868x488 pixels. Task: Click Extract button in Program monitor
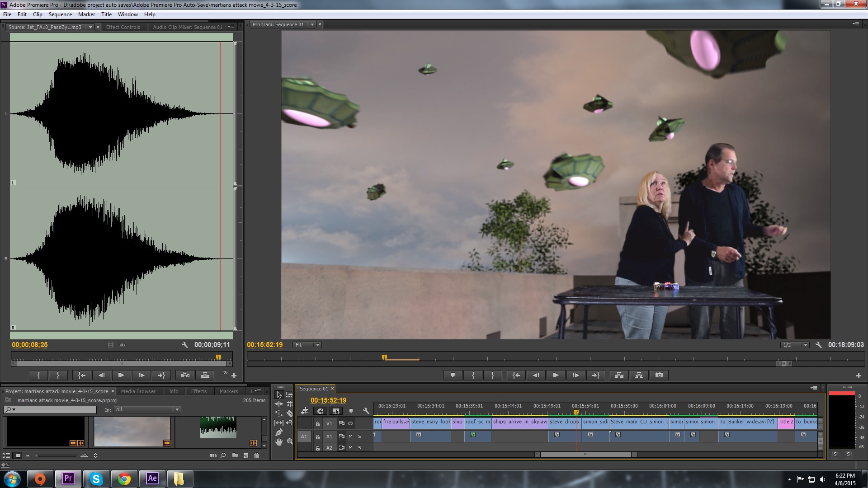click(x=639, y=375)
